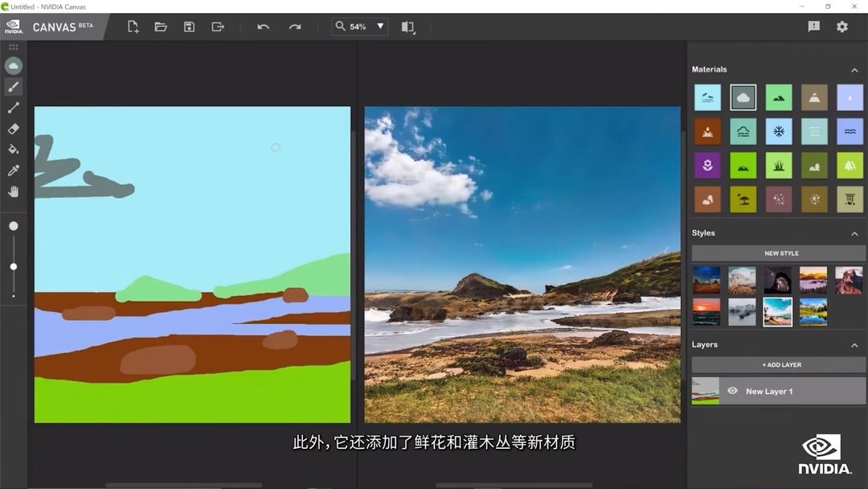Select the brown Mountain material
The height and width of the screenshot is (489, 868).
coord(814,97)
